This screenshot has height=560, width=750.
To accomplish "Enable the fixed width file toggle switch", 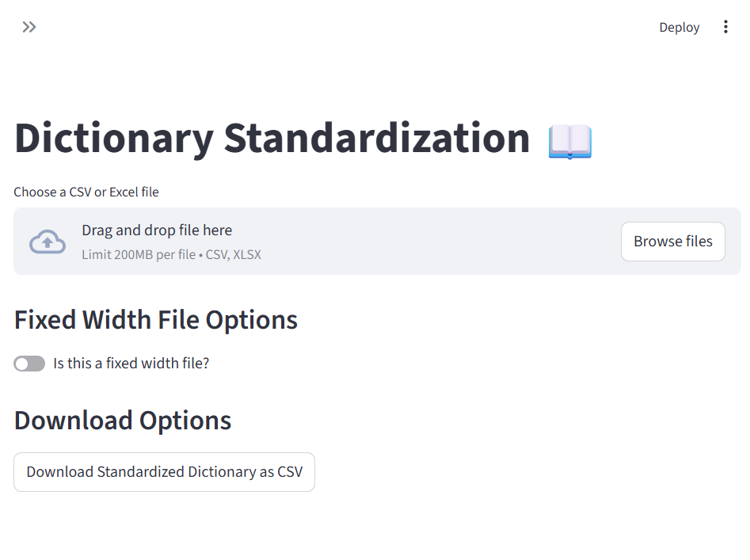I will 29,364.
